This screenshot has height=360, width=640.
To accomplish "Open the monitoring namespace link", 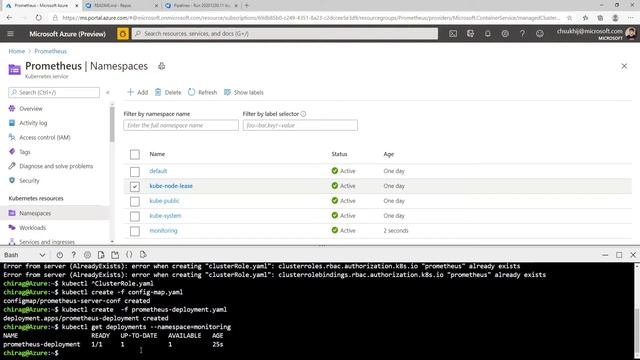I will (x=163, y=231).
